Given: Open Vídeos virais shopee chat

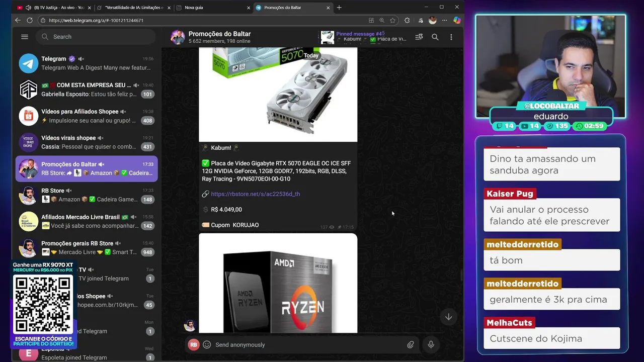Looking at the screenshot, I should tap(87, 142).
